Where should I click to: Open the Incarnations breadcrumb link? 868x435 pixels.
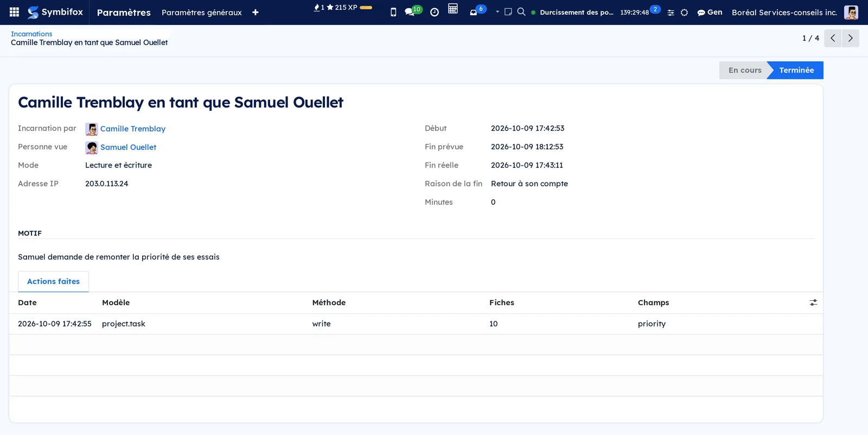coord(31,34)
